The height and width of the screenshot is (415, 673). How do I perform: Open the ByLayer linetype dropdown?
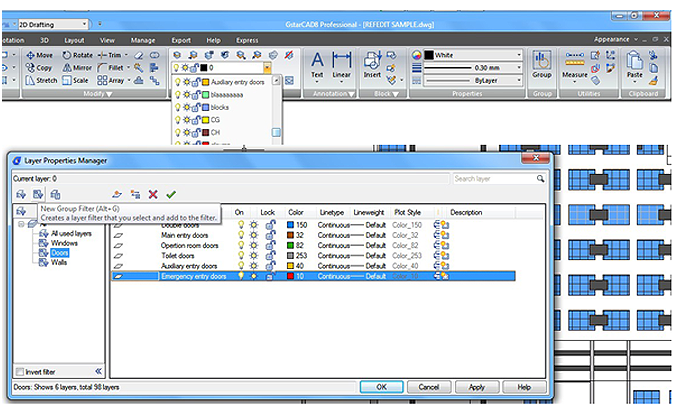point(518,80)
